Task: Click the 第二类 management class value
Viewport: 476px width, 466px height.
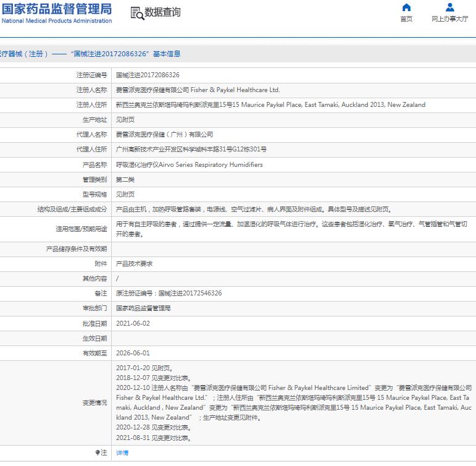Action: (x=125, y=180)
